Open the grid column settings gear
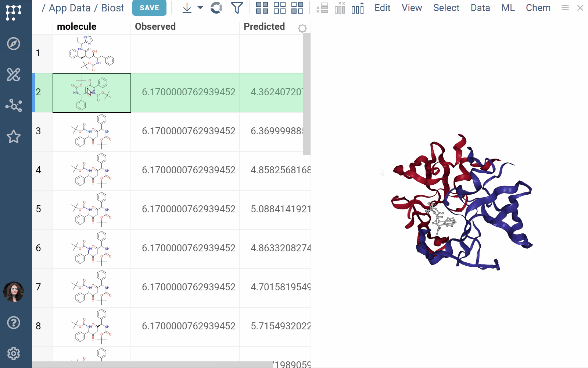588x368 pixels. [302, 28]
